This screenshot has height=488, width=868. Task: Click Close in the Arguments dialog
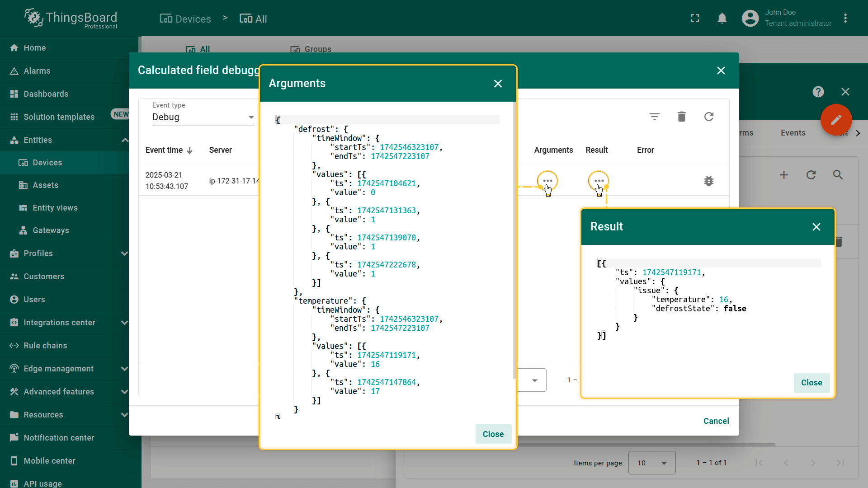493,434
